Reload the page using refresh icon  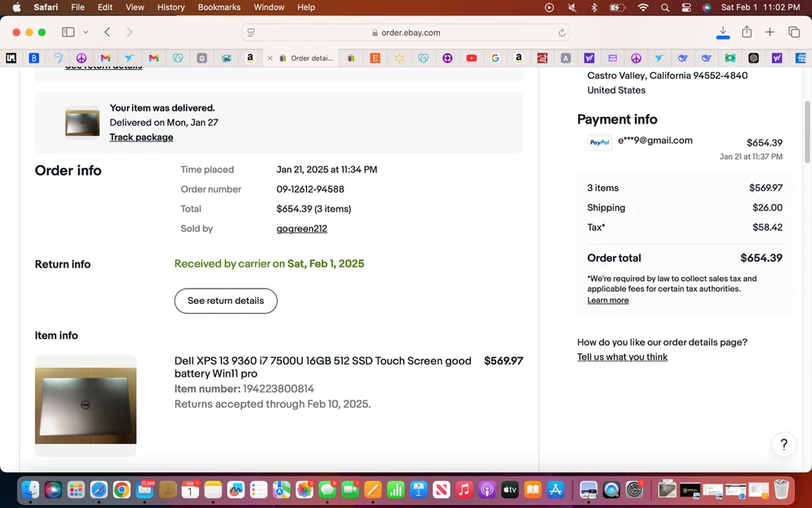[x=561, y=33]
